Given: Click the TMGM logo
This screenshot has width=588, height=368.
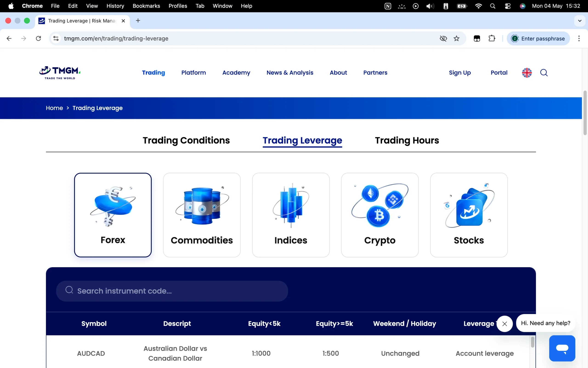Looking at the screenshot, I should coord(60,73).
